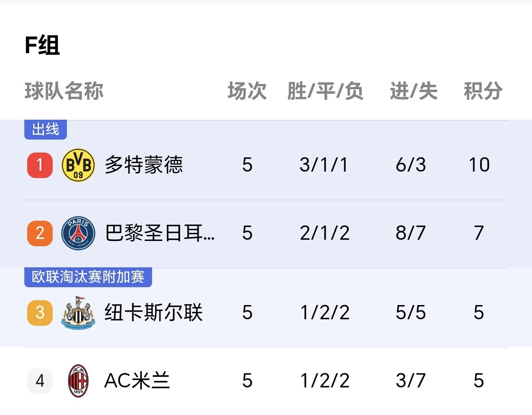Click the 场次 column header
The image size is (532, 415).
(x=247, y=91)
